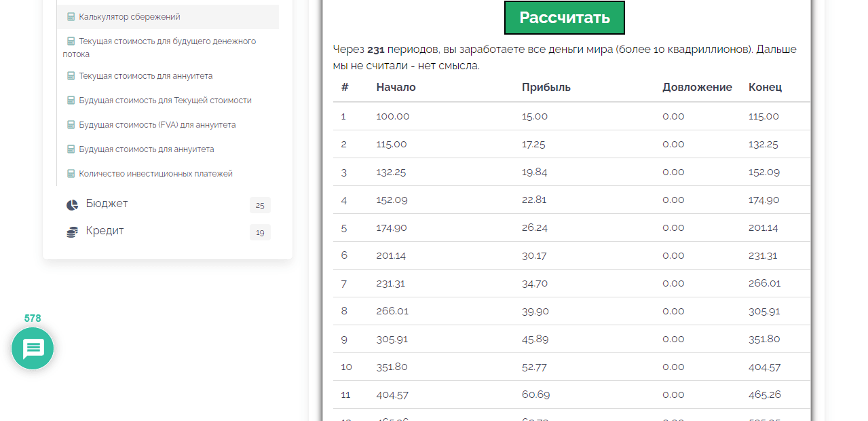Viewport: 868px width, 421px height.
Task: Click calculator icon for Будущая стоимость (FVA) для аннуитета
Action: 70,124
